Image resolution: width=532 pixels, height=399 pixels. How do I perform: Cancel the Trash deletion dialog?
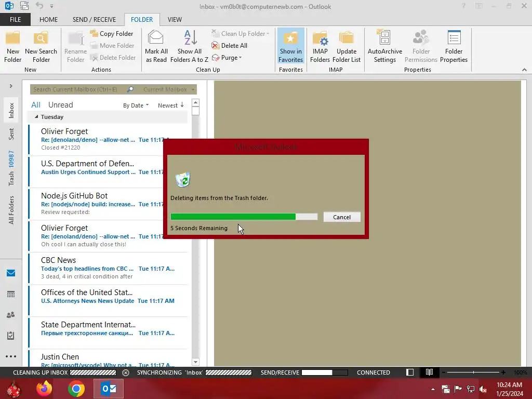[342, 217]
